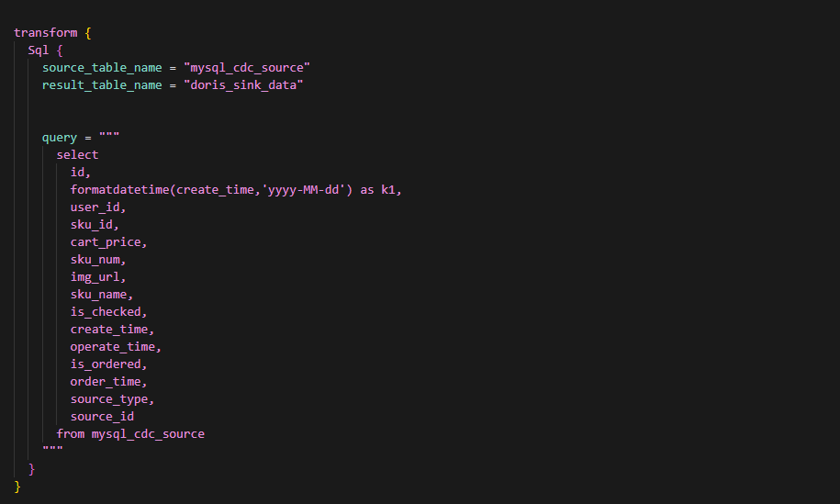
Task: Click the Sql block keyword
Action: [x=38, y=50]
